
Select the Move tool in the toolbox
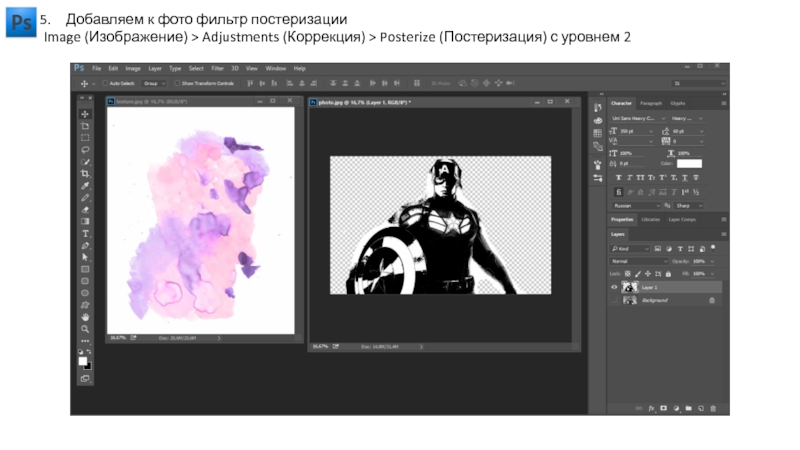[x=85, y=114]
